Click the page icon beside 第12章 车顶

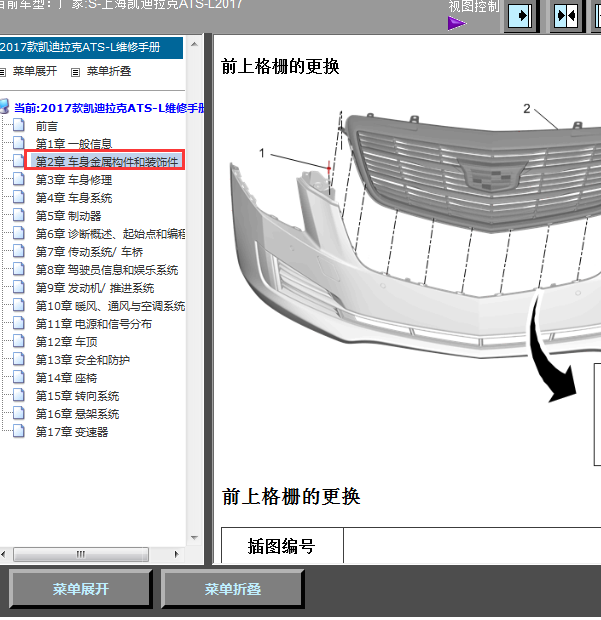pyautogui.click(x=19, y=341)
